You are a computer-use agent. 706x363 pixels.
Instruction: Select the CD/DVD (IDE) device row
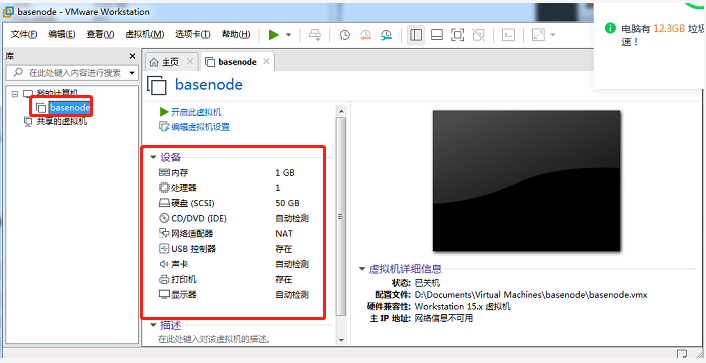click(x=234, y=218)
